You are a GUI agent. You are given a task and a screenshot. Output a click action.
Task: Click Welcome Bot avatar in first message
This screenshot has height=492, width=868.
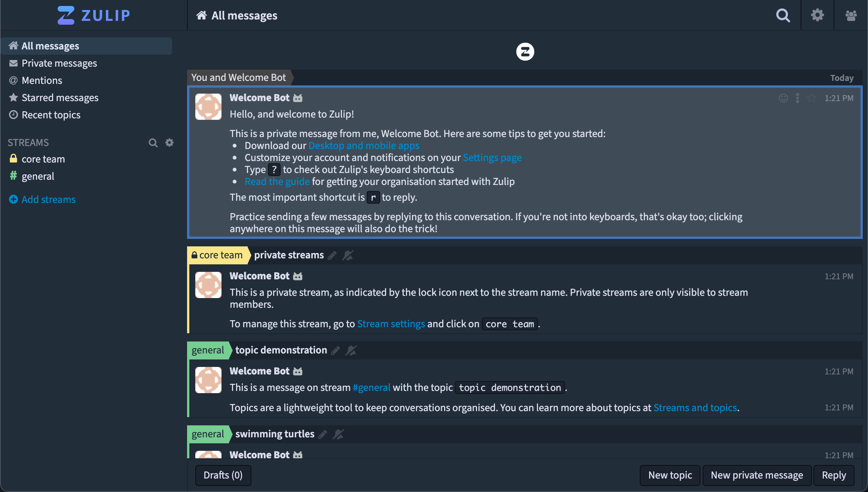pyautogui.click(x=208, y=107)
